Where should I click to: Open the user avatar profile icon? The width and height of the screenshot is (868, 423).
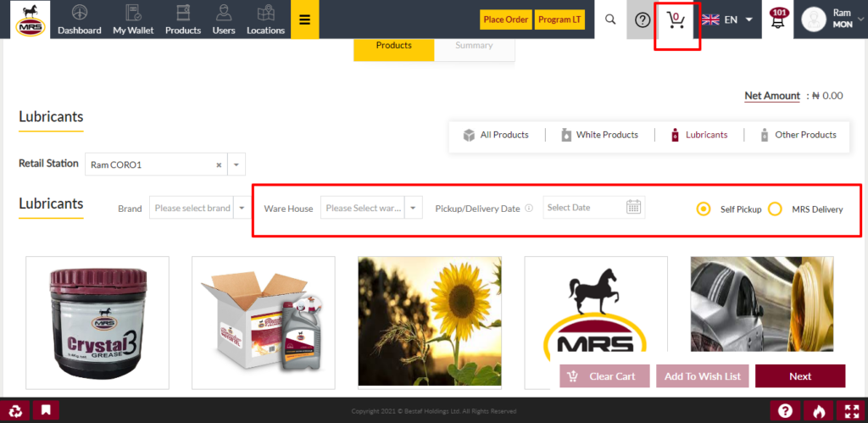click(x=814, y=19)
